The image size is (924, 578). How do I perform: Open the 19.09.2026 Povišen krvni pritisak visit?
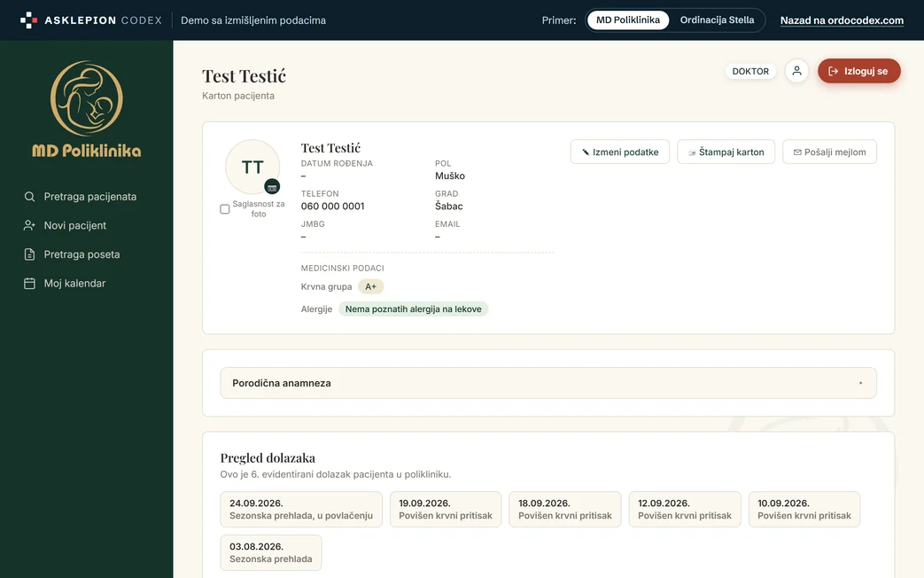point(446,509)
